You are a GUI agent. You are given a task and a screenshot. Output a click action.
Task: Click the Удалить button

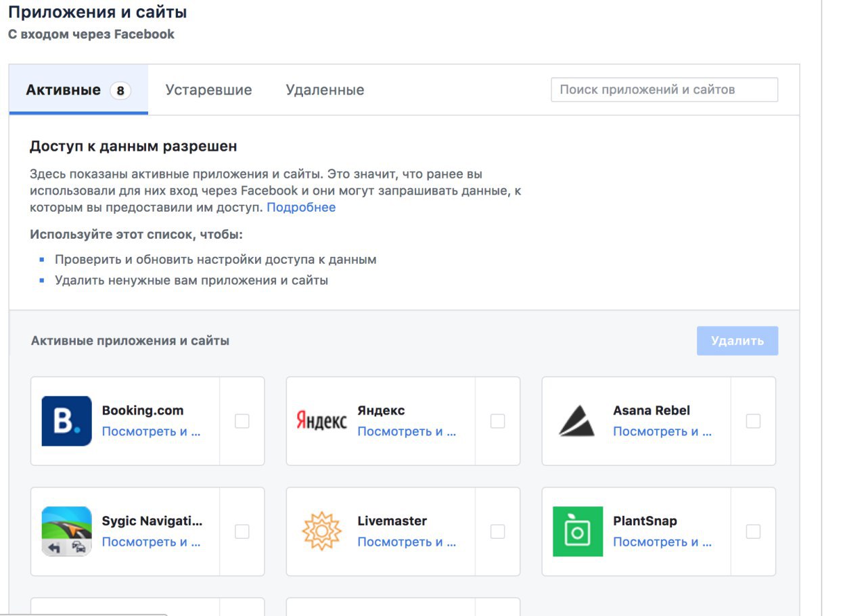pos(737,341)
